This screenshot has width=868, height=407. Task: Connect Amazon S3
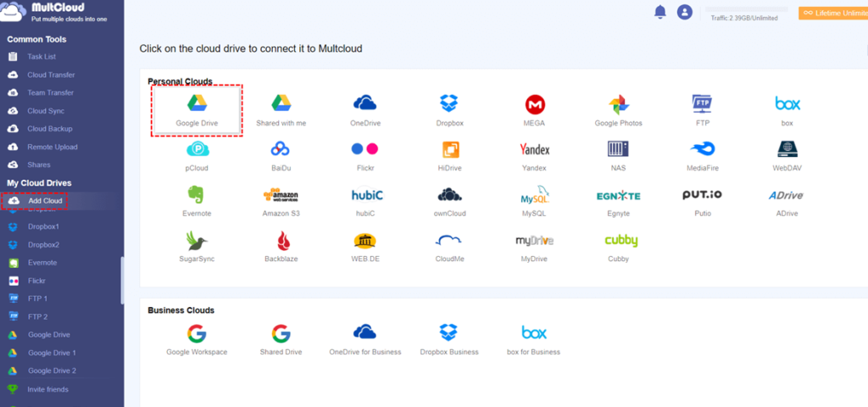click(281, 201)
